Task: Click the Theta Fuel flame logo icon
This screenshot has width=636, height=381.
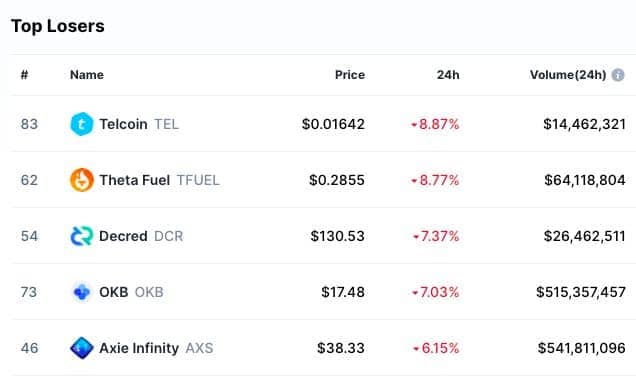Action: pyautogui.click(x=82, y=180)
